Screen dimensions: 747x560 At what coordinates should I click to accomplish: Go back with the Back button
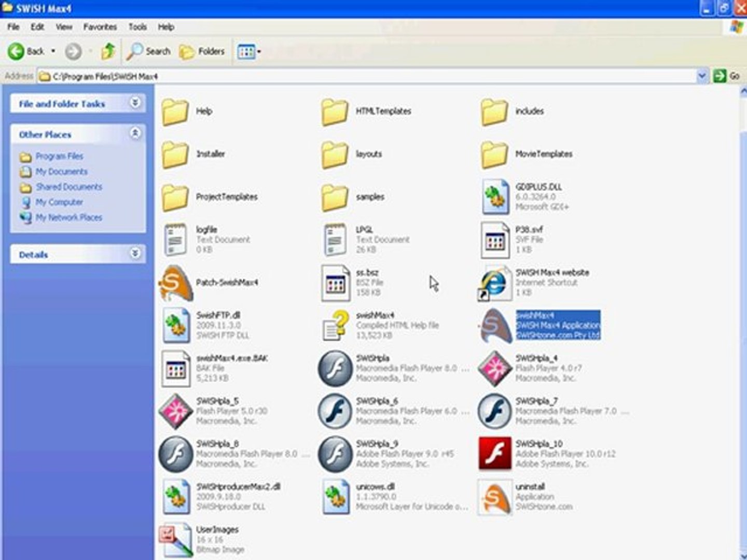[26, 51]
